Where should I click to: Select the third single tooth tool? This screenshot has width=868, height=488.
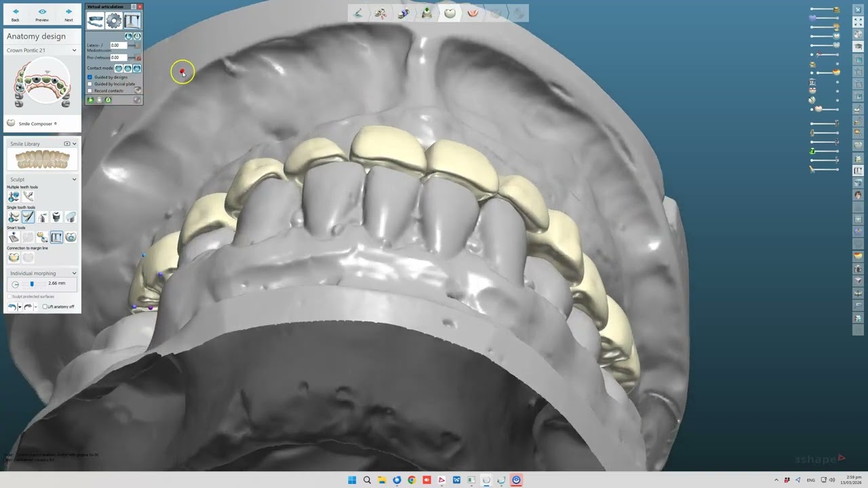coord(42,217)
